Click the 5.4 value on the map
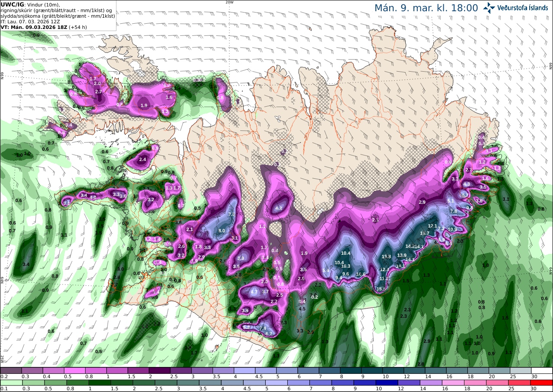Screen dimensions: 553x392 point(326,271)
